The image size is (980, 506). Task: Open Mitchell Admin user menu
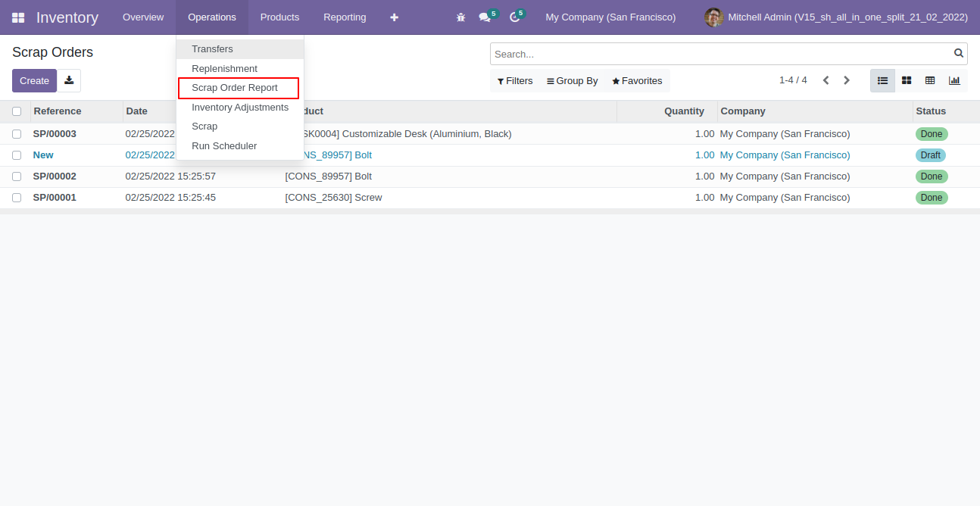pyautogui.click(x=836, y=17)
